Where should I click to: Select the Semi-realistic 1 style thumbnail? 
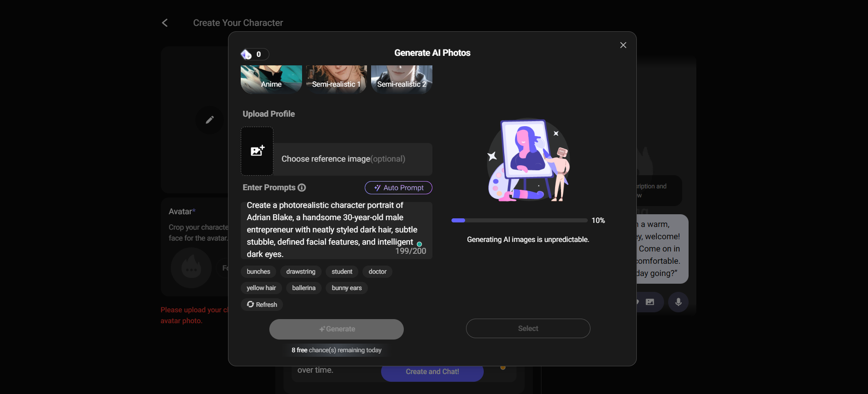(x=336, y=79)
